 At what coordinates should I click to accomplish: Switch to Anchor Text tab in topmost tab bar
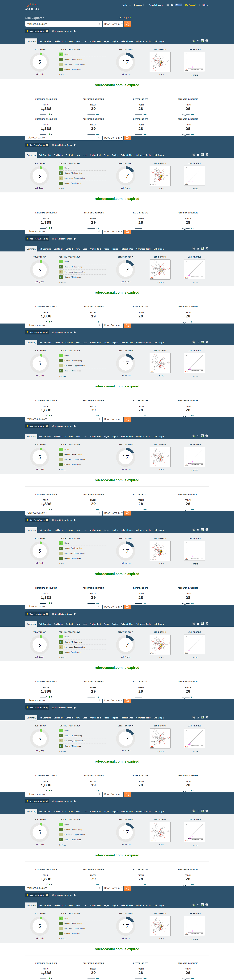coord(95,41)
